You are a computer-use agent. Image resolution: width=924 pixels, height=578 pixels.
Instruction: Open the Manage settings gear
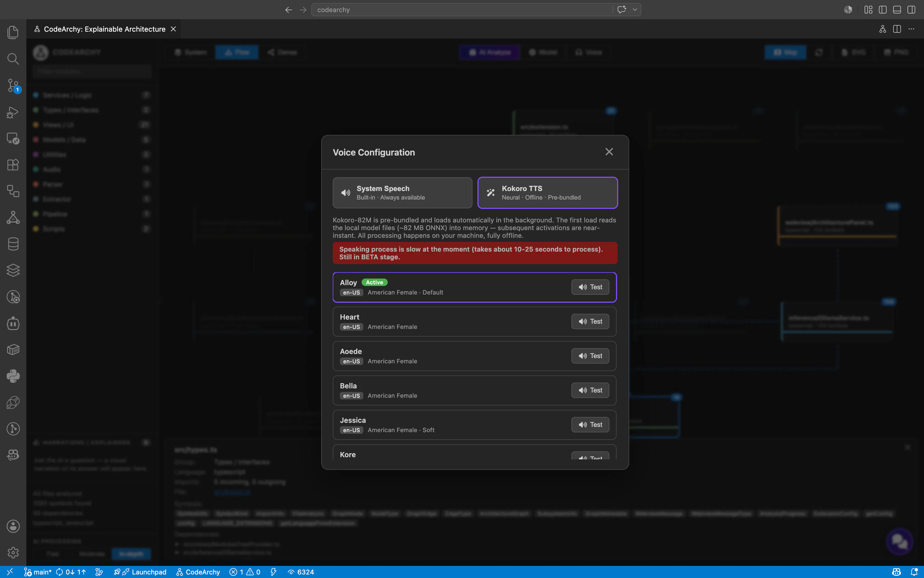pos(13,552)
